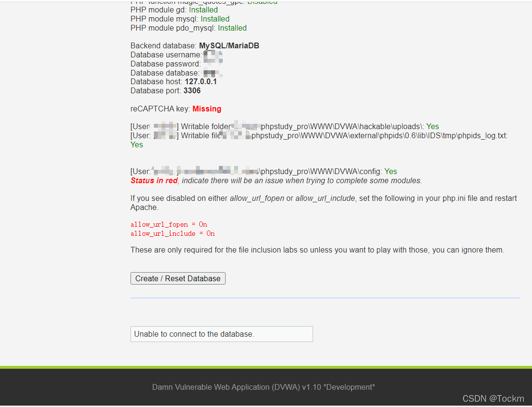Click the red 'Status in red' text
Viewport: 532px width, 407px height.
[x=154, y=181]
